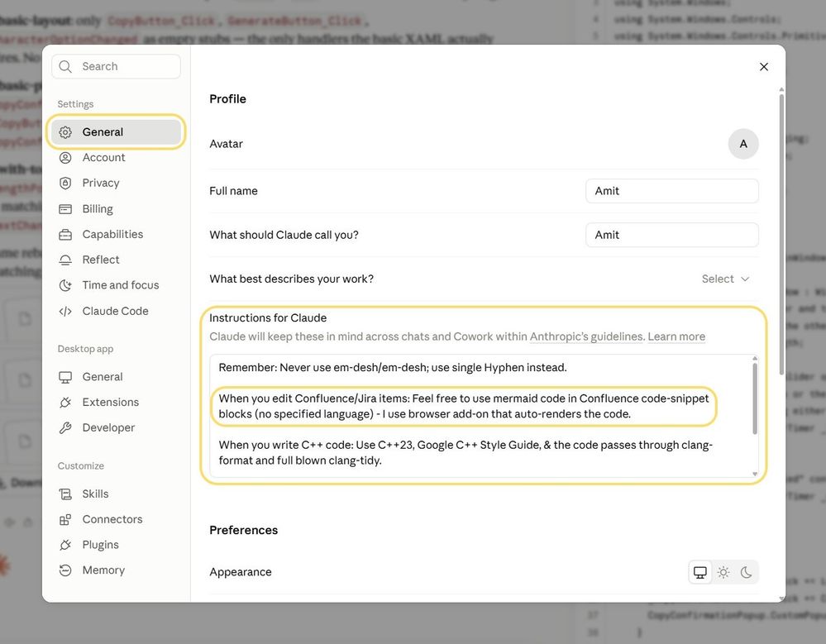Click scroll-down arrow of instructions textbox
The image size is (826, 644).
(x=755, y=474)
